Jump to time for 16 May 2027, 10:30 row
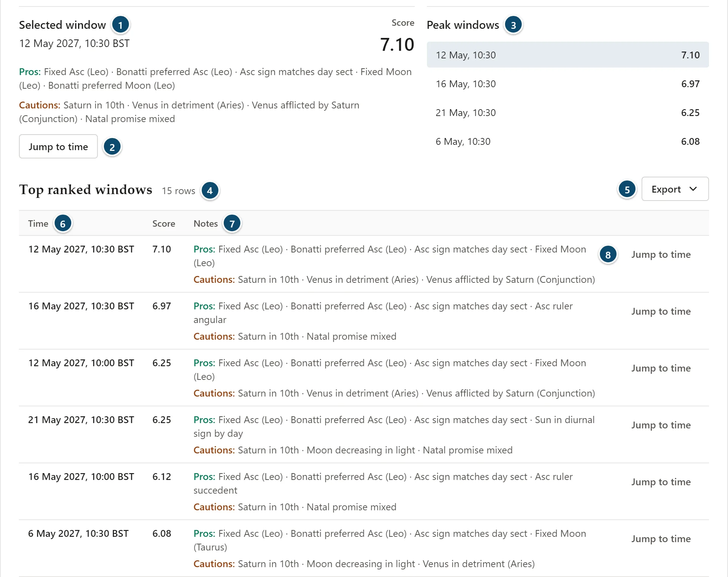 coord(661,311)
